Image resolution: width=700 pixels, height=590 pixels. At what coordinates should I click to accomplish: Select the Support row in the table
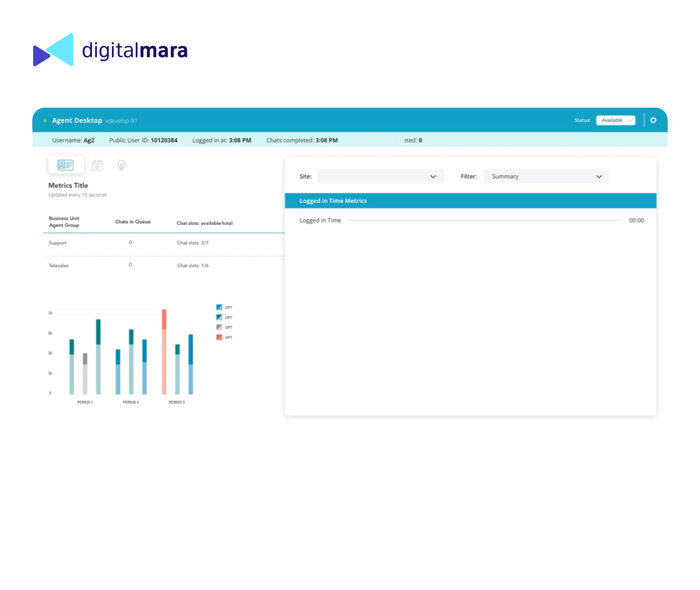pos(58,243)
